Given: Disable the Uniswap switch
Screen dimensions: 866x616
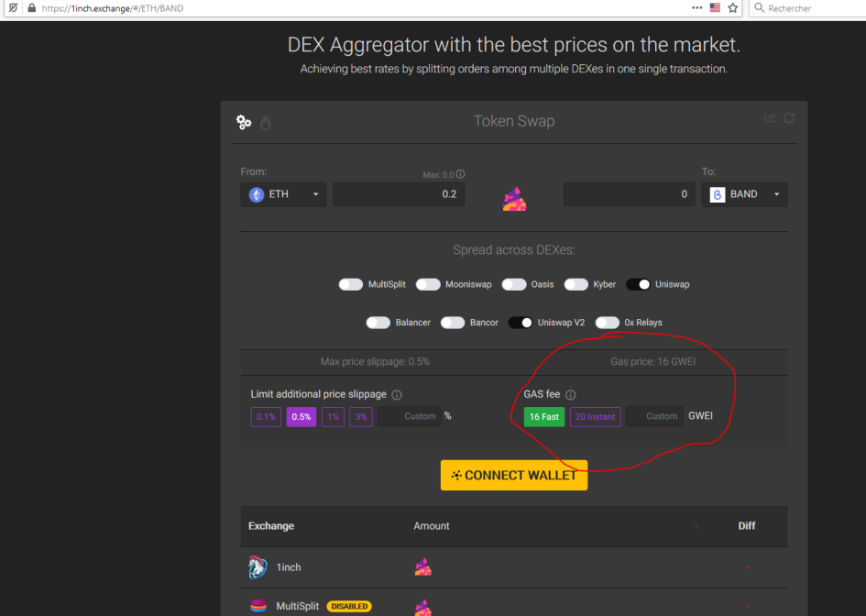Looking at the screenshot, I should click(638, 284).
